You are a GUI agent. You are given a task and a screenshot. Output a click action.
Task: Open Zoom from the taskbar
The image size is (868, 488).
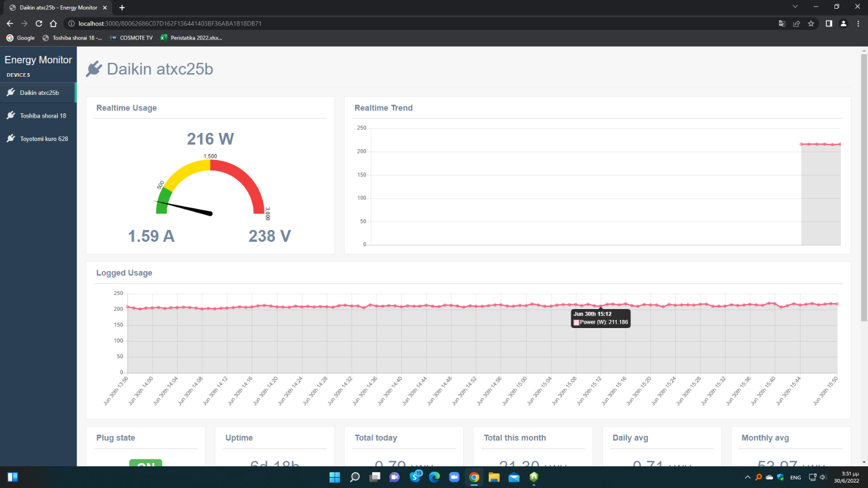455,477
